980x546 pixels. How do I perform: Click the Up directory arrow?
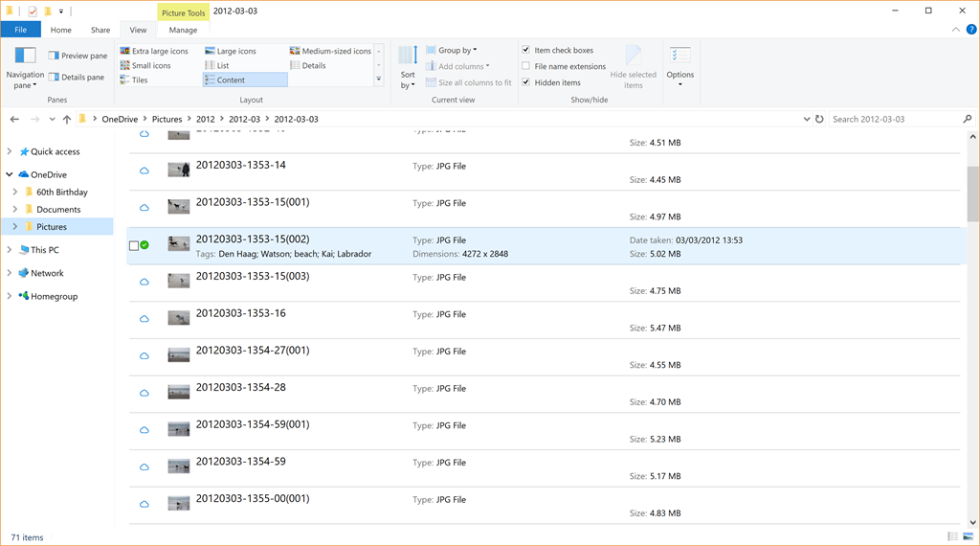(x=66, y=120)
